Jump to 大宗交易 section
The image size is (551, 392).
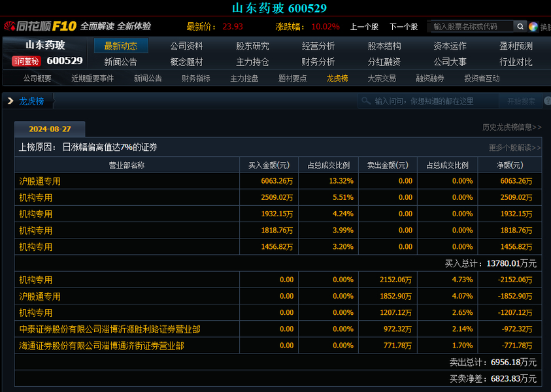382,78
